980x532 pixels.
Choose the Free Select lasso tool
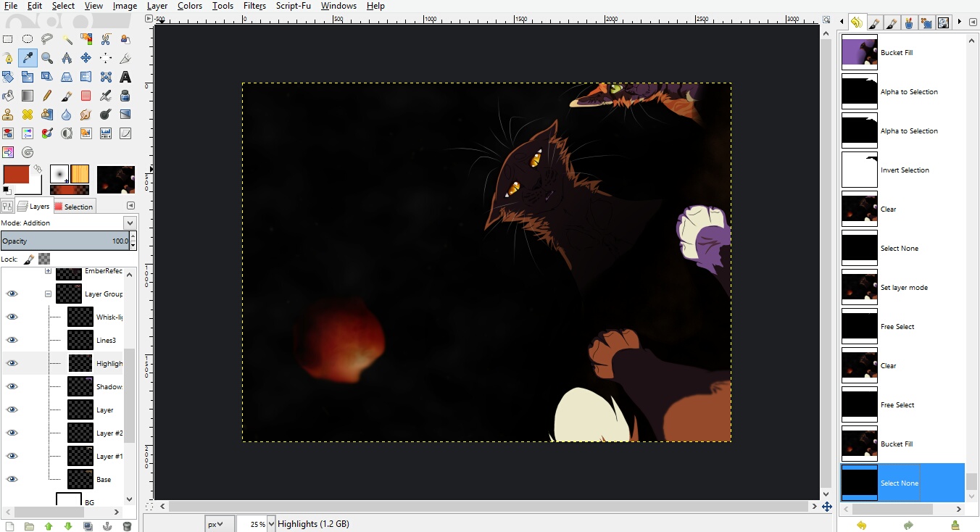click(x=47, y=39)
